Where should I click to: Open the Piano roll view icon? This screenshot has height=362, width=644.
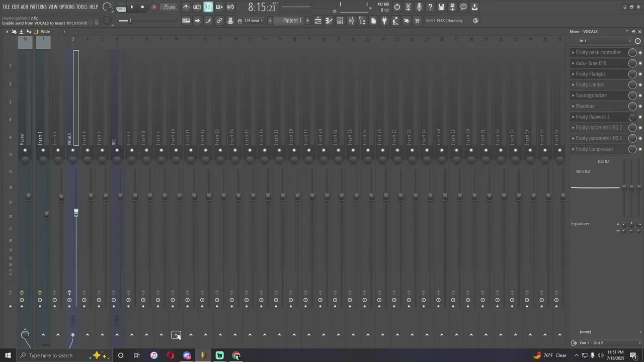coord(329,21)
